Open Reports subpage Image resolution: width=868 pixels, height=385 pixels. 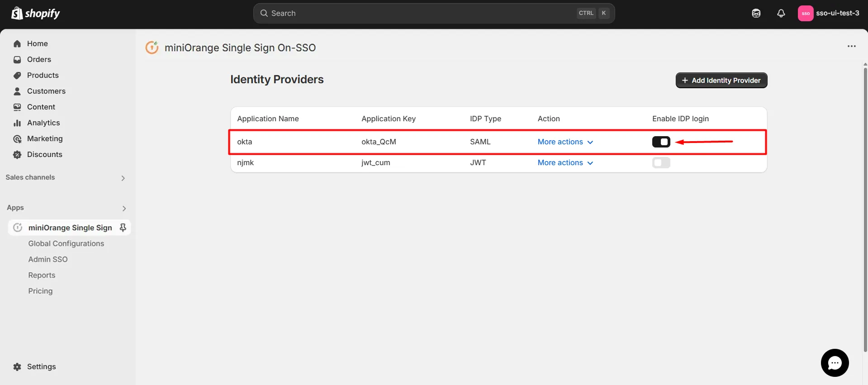click(x=42, y=275)
